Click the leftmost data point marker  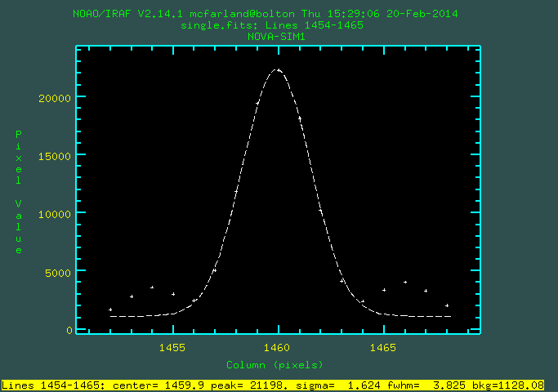pyautogui.click(x=110, y=310)
